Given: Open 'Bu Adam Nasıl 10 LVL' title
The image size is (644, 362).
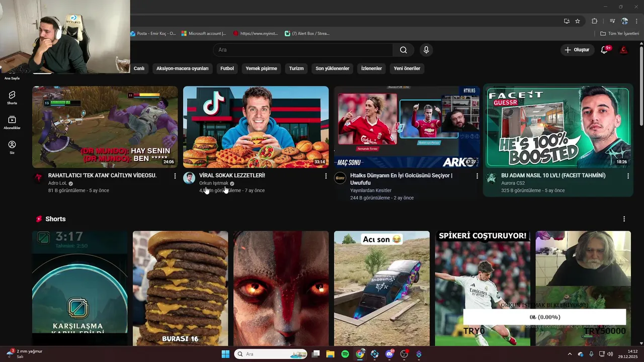Looking at the screenshot, I should pyautogui.click(x=553, y=175).
